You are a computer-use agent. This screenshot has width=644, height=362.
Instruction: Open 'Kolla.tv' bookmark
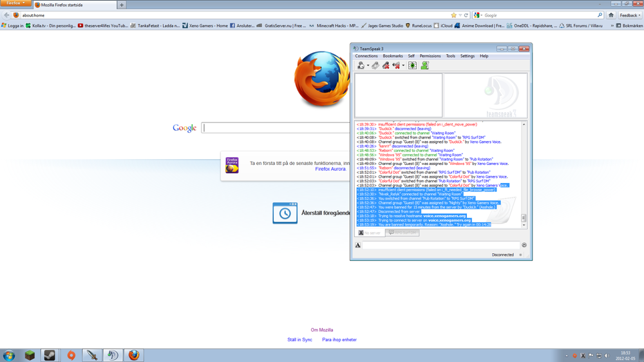50,26
